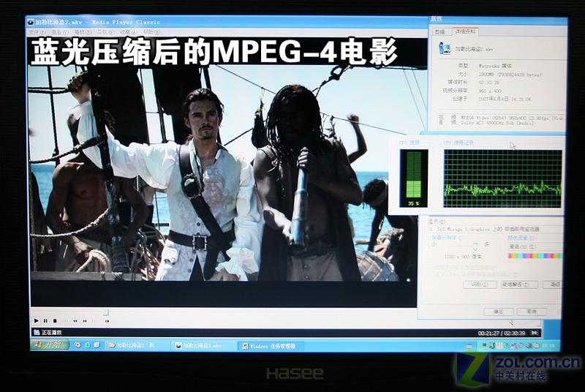This screenshot has height=392, width=585.
Task: Click the language bar keyboard icon on taskbar
Action: coord(469,346)
